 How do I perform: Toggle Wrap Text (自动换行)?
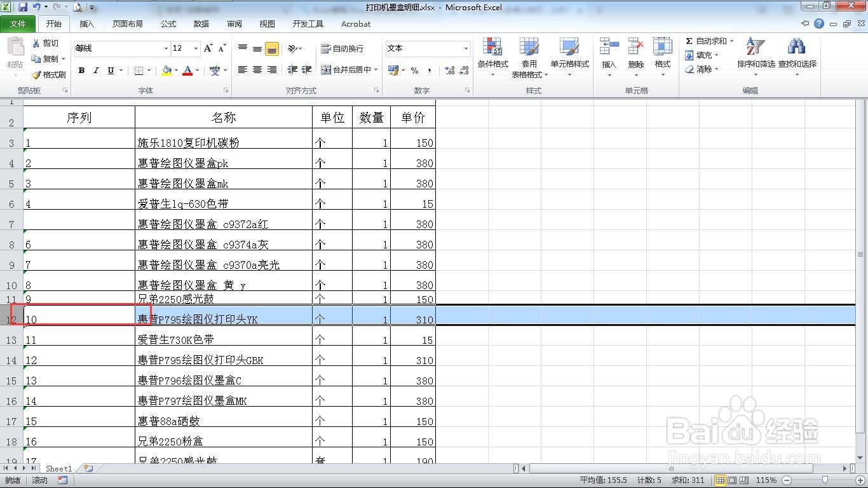click(x=342, y=48)
